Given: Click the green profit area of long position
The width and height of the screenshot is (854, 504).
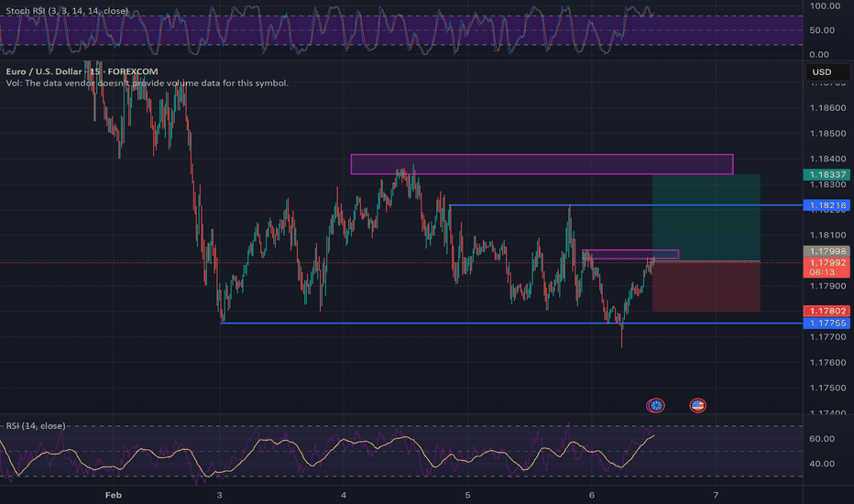Looking at the screenshot, I should pos(706,218).
